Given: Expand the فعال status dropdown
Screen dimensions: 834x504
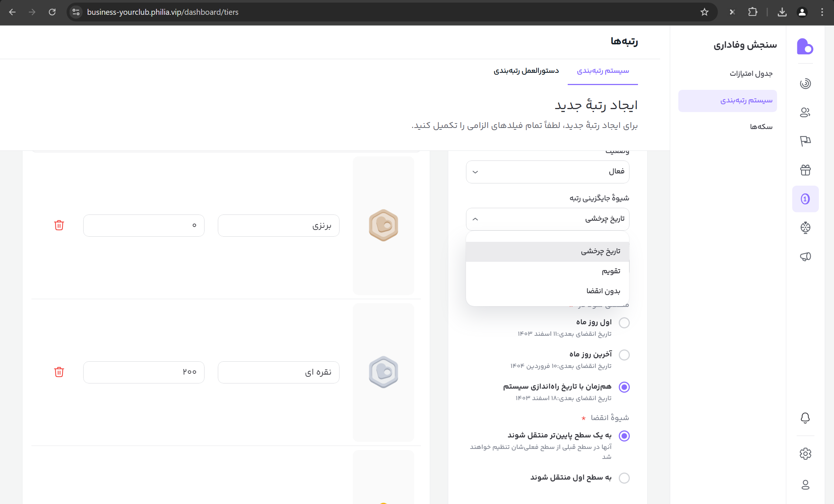Looking at the screenshot, I should pyautogui.click(x=547, y=172).
